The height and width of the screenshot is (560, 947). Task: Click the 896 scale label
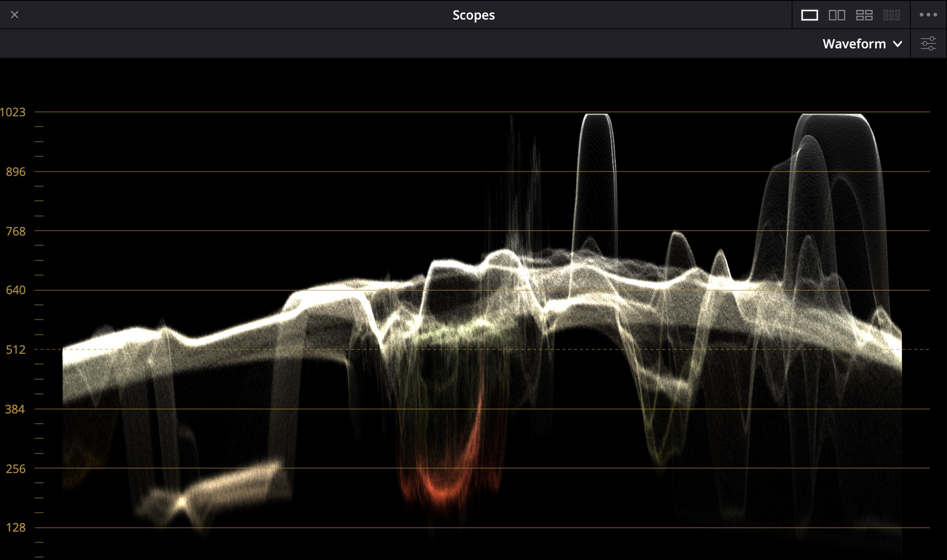point(15,172)
